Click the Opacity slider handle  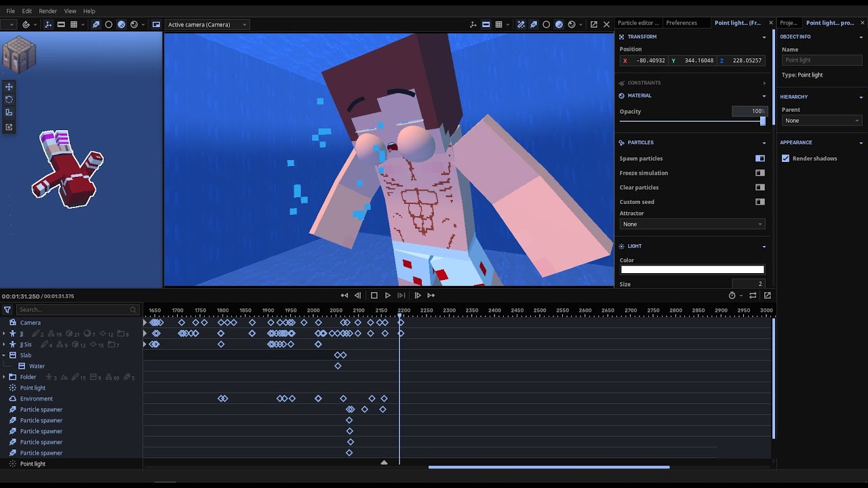pyautogui.click(x=763, y=121)
